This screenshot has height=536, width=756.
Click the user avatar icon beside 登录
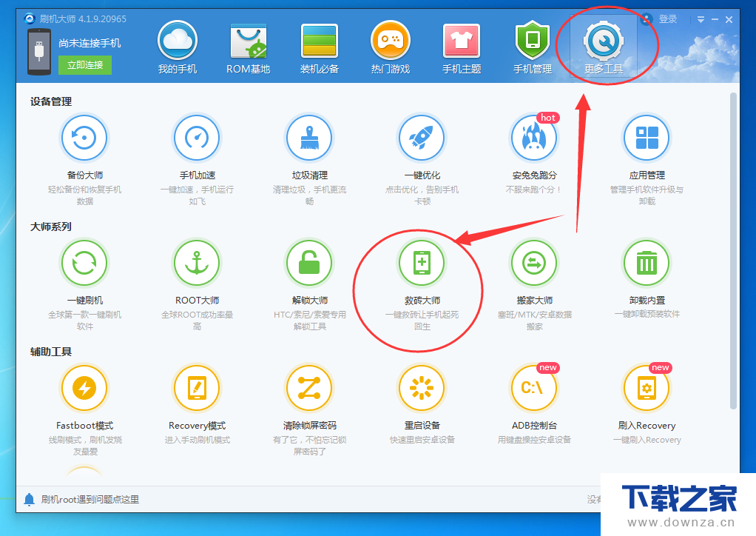647,19
